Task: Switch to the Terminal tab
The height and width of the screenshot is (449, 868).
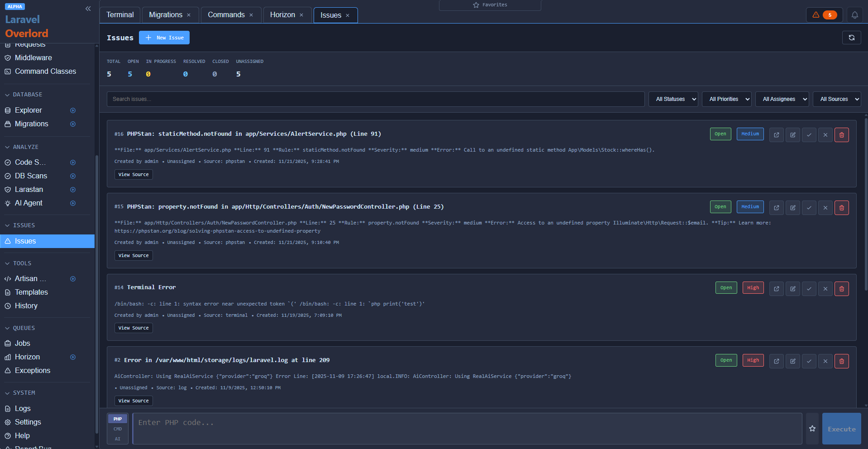Action: pyautogui.click(x=119, y=14)
